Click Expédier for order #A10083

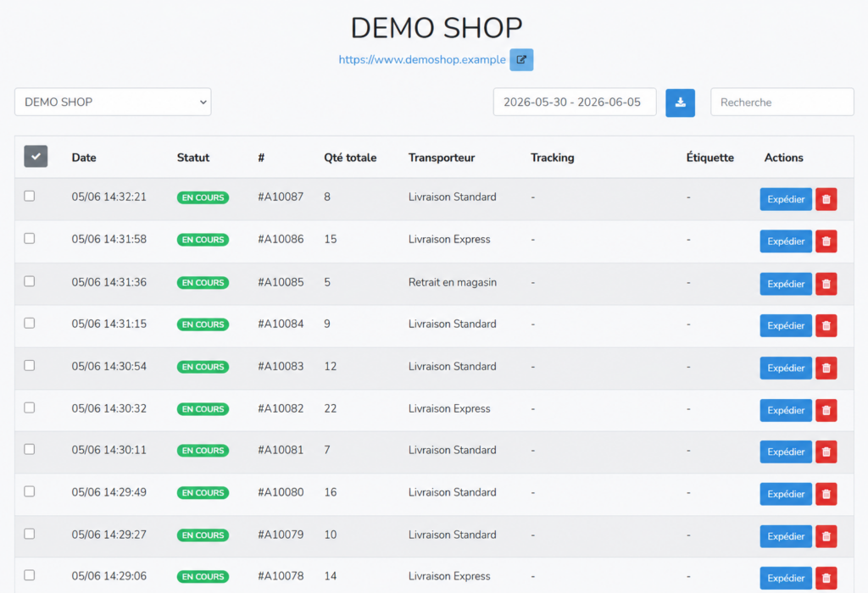pos(786,368)
